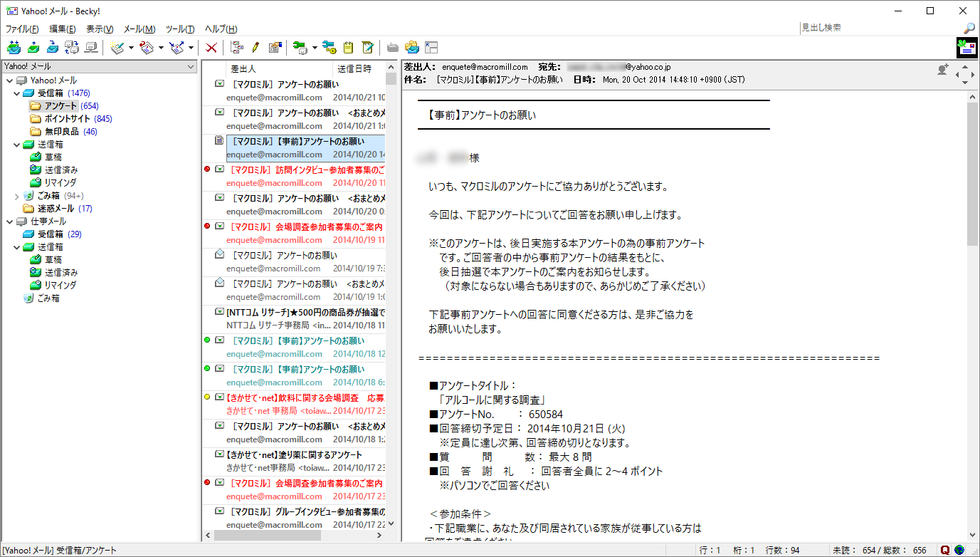Select the 無印良品 (46) folder
Screen dimensions: 980x557
(63, 132)
